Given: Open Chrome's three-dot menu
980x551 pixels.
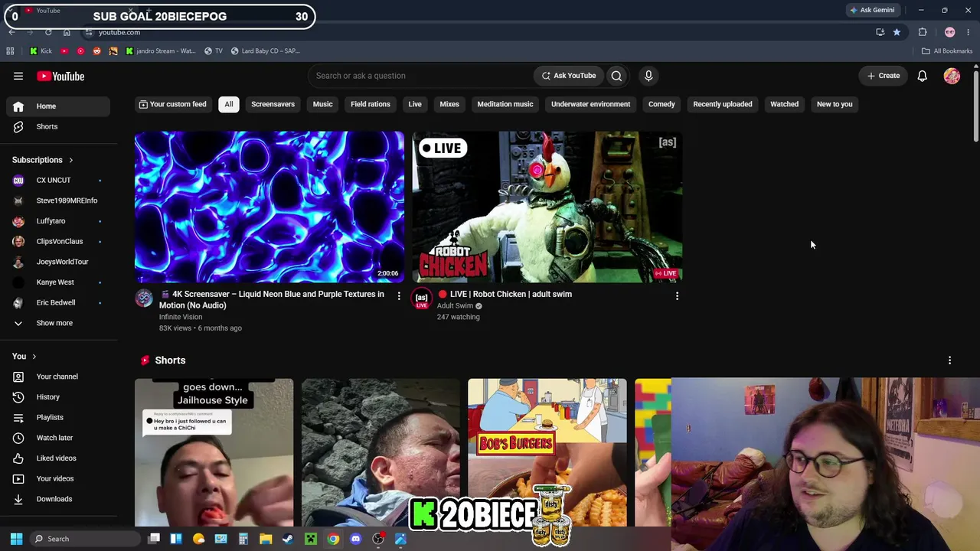Looking at the screenshot, I should (x=969, y=32).
